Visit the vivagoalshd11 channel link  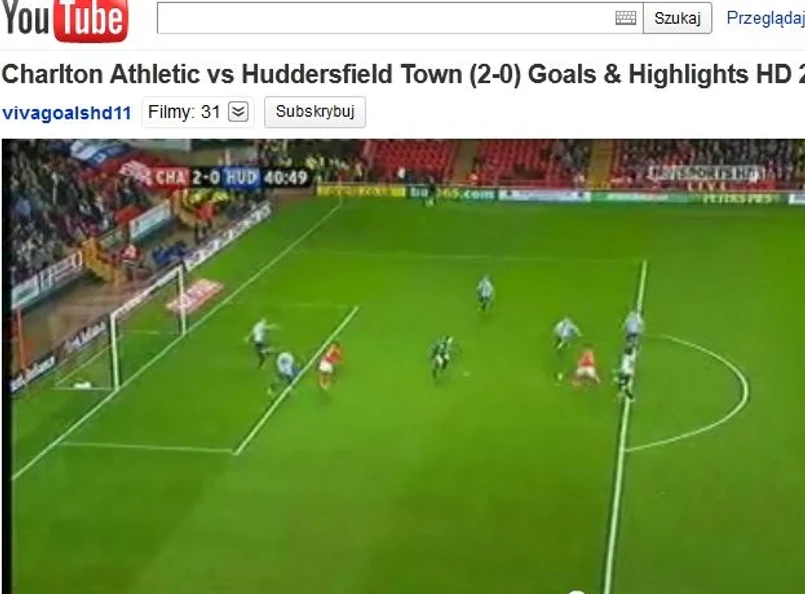(x=67, y=112)
